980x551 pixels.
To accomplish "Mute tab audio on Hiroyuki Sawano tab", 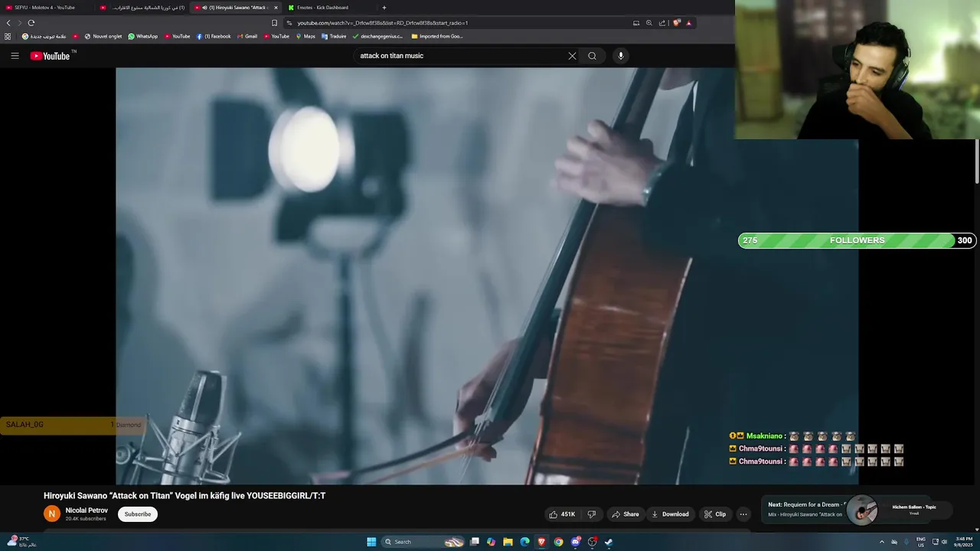I will 204,8.
